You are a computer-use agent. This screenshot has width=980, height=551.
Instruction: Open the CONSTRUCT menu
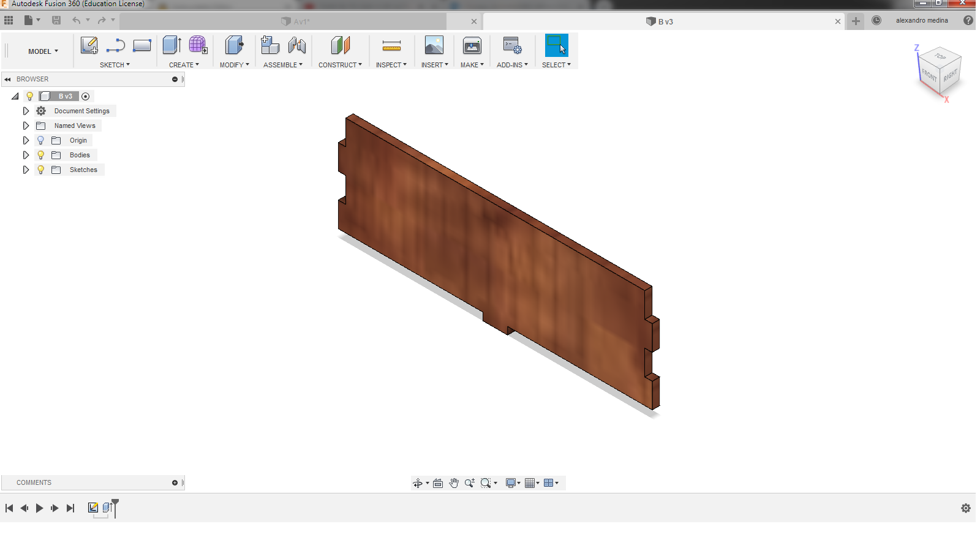pyautogui.click(x=340, y=64)
